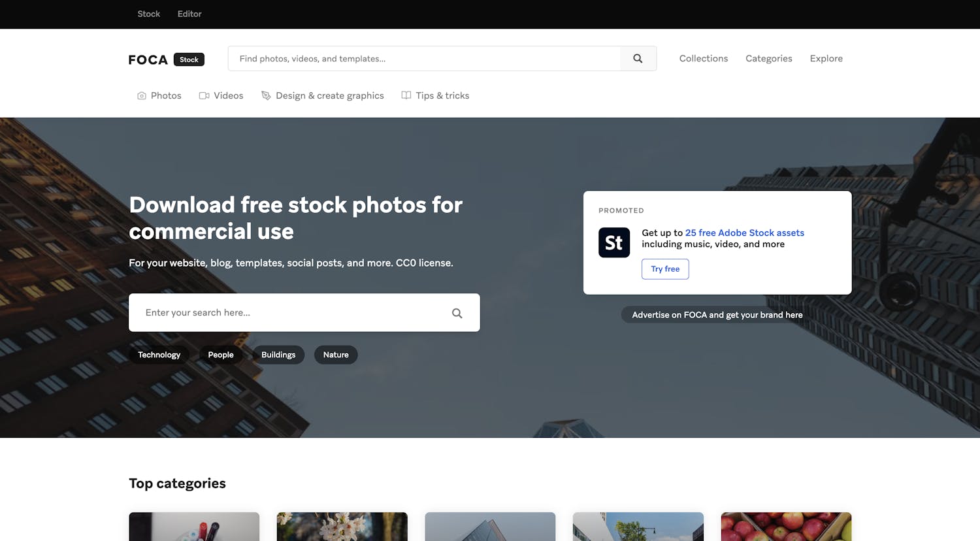Click the pen icon beside Design & create graphics
The width and height of the screenshot is (980, 541).
point(266,96)
